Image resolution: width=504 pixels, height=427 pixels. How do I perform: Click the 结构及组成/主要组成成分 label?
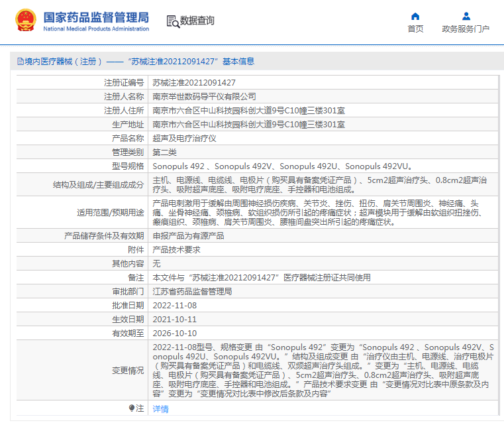[x=99, y=185]
